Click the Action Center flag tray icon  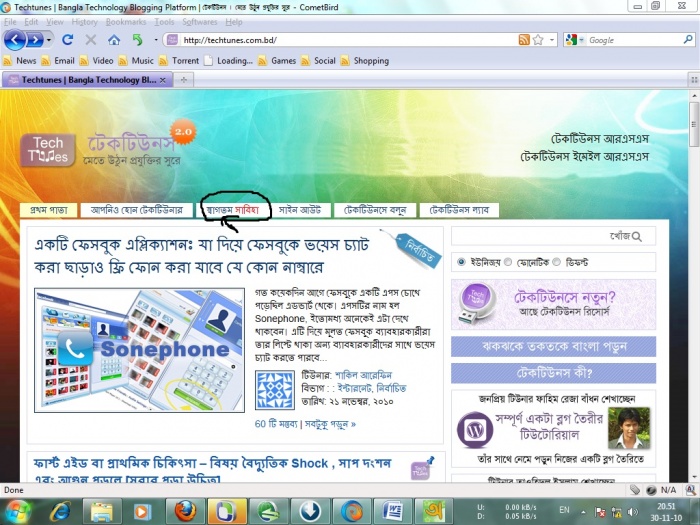click(600, 512)
